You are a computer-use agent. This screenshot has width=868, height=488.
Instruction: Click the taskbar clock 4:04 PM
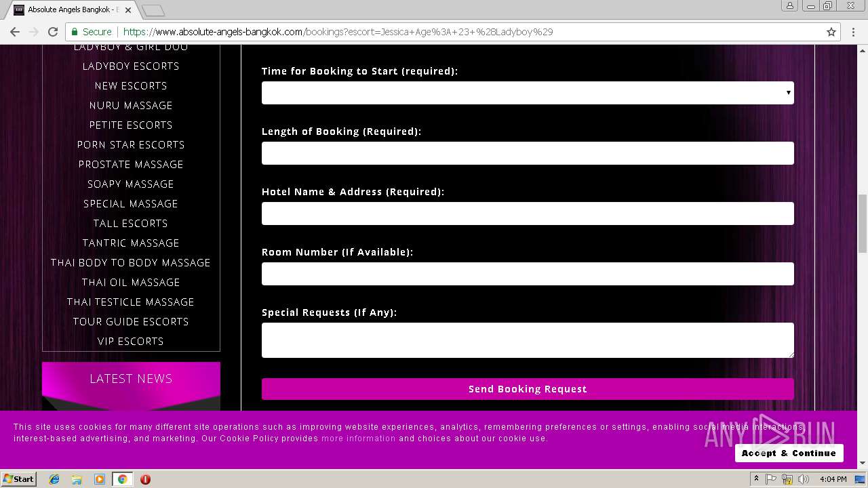click(x=833, y=479)
